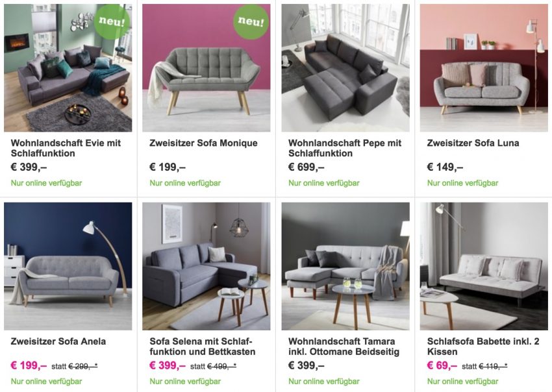Open the Zweisitzer Sofa Anela product photo
This screenshot has height=392, width=552.
click(68, 266)
